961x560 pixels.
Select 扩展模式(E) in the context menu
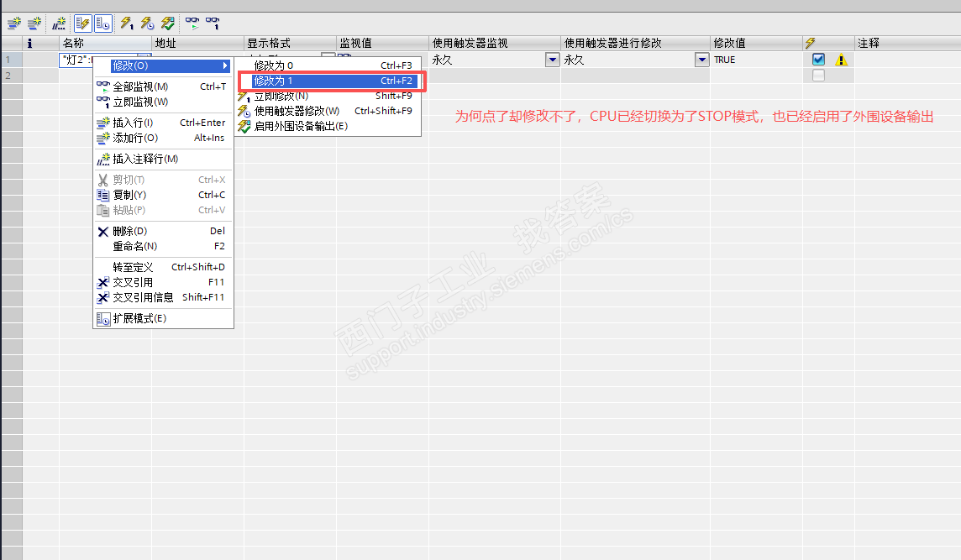point(163,318)
